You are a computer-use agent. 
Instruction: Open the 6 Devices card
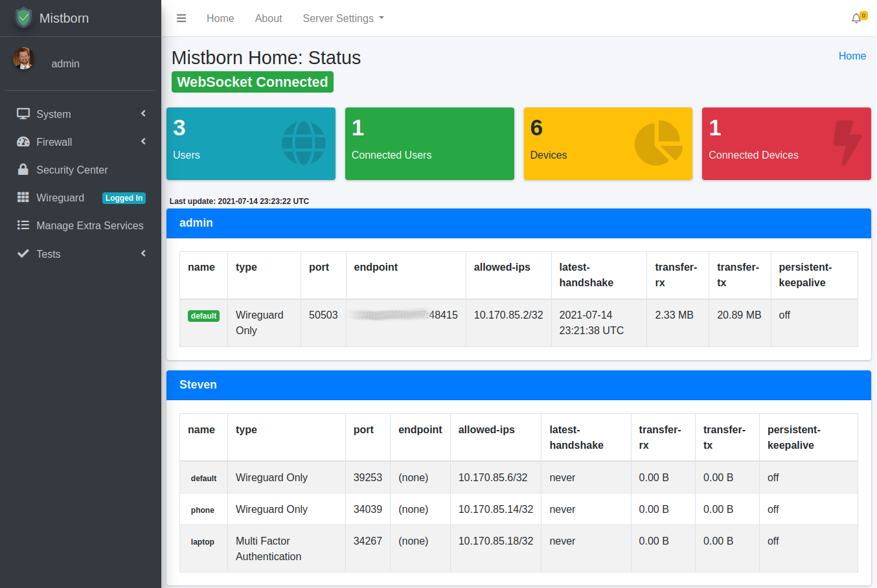point(608,144)
